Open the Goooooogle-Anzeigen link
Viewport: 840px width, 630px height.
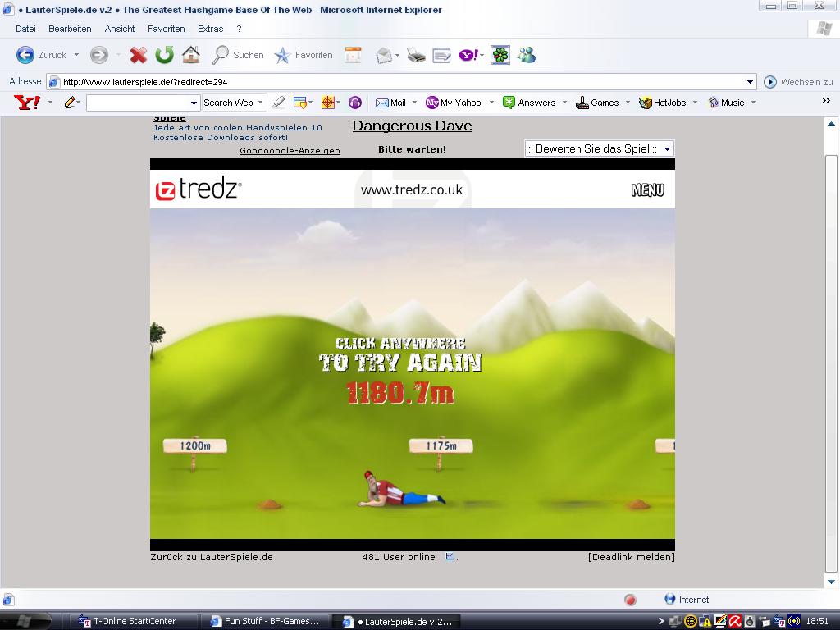click(290, 151)
